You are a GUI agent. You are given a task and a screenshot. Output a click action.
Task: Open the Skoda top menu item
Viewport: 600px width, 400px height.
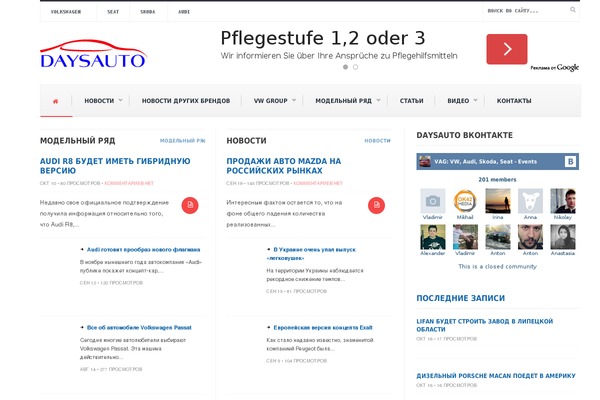pos(148,12)
